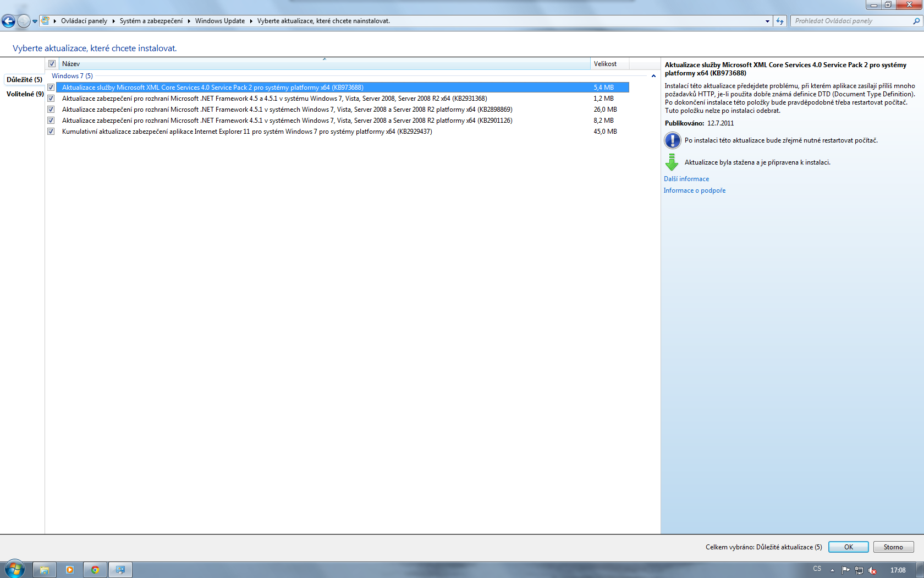Image resolution: width=924 pixels, height=578 pixels.
Task: Click the Action Center flag tray icon
Action: point(846,570)
